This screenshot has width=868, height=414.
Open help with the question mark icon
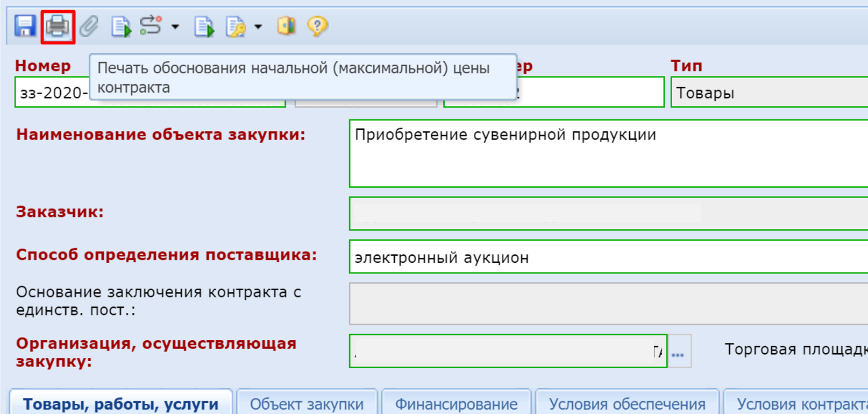click(x=317, y=26)
